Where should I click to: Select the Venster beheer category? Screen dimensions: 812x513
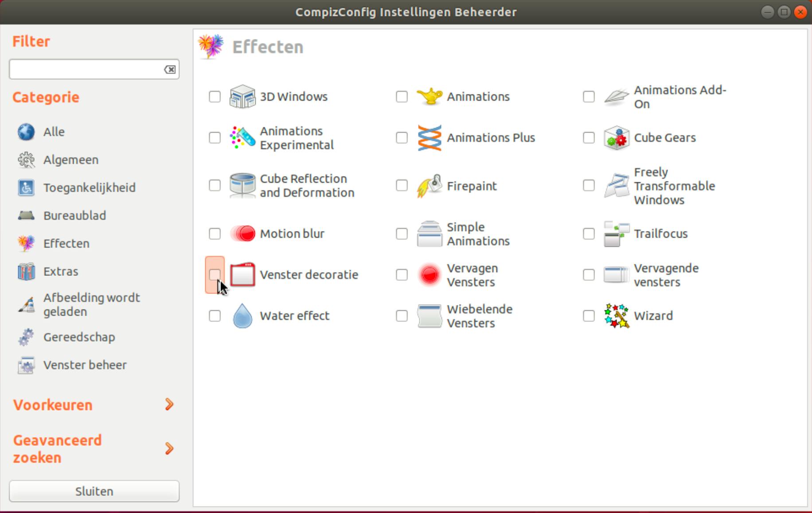coord(85,365)
